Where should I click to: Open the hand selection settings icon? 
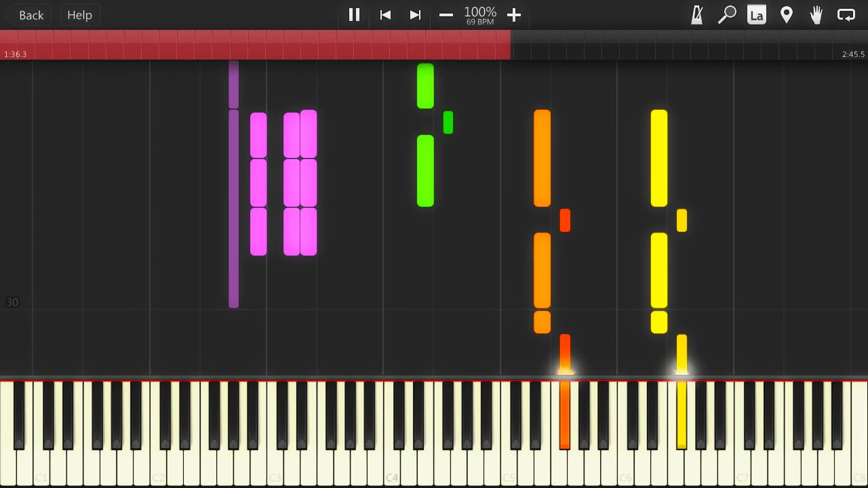click(x=816, y=15)
